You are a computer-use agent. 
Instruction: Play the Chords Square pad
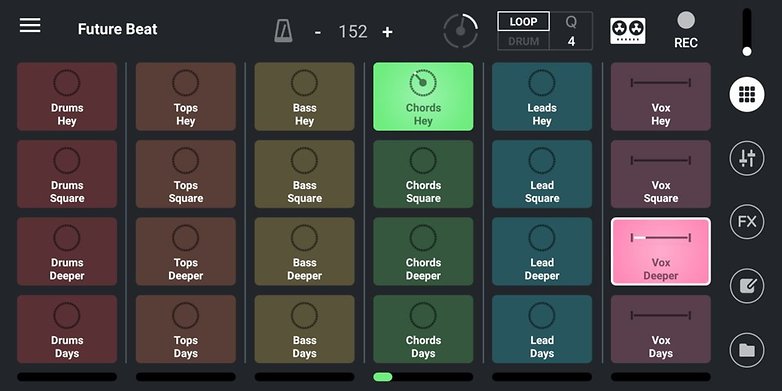point(423,174)
